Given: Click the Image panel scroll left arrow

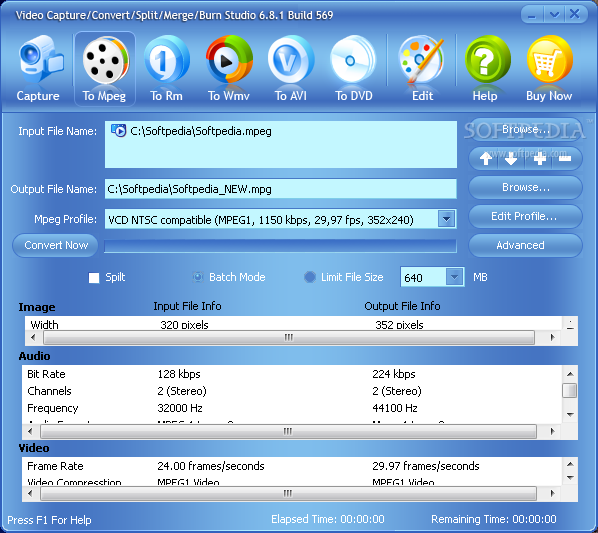Looking at the screenshot, I should 33,337.
